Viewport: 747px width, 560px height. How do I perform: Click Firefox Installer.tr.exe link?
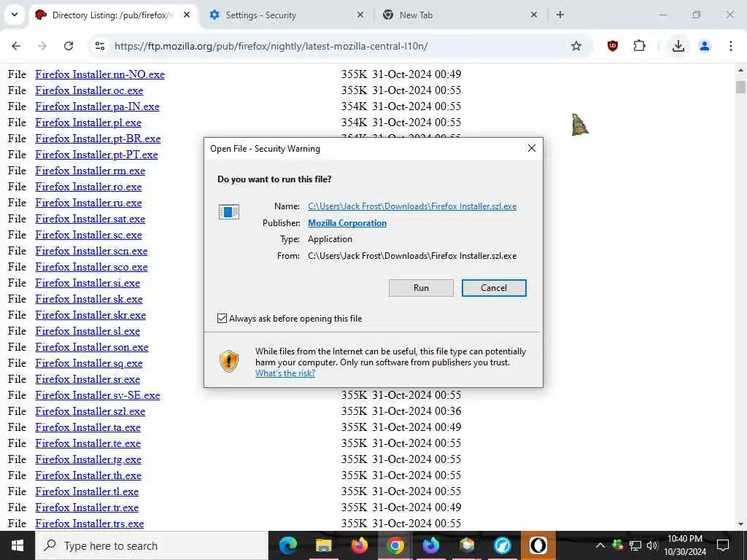[x=88, y=507]
